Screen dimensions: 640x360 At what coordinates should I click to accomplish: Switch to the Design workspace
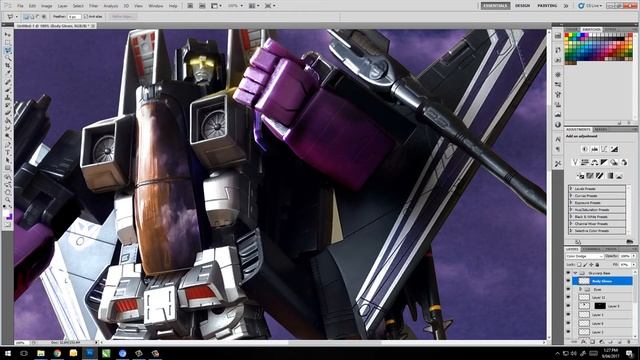[x=522, y=6]
